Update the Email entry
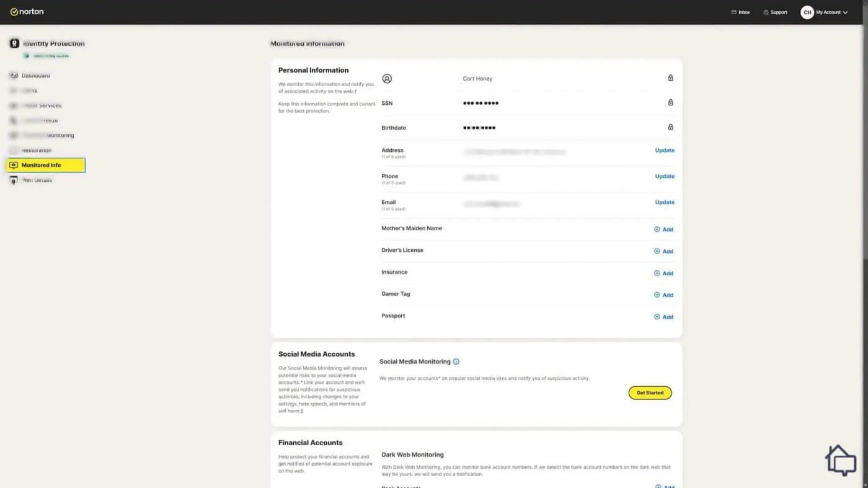The image size is (868, 488). 665,202
